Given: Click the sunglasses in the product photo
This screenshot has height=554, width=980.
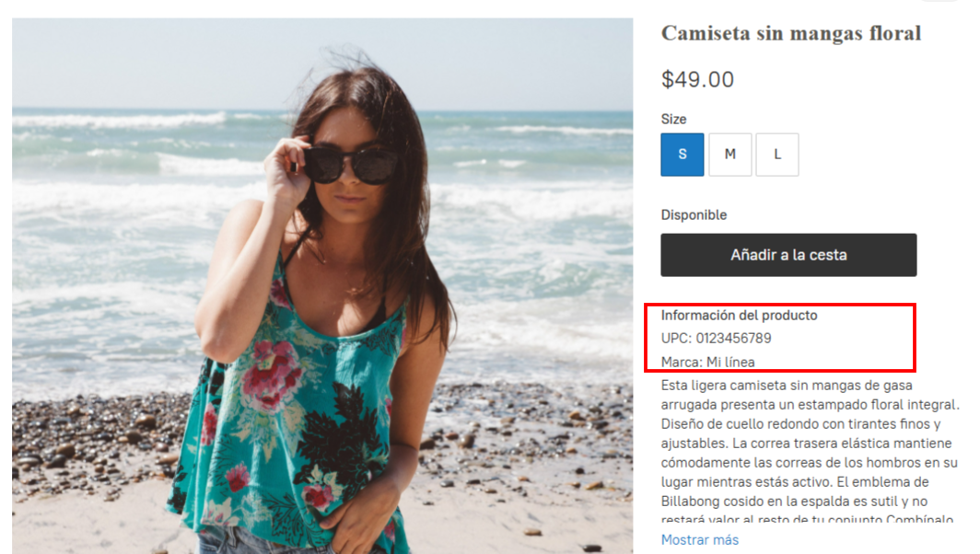Looking at the screenshot, I should click(x=350, y=166).
